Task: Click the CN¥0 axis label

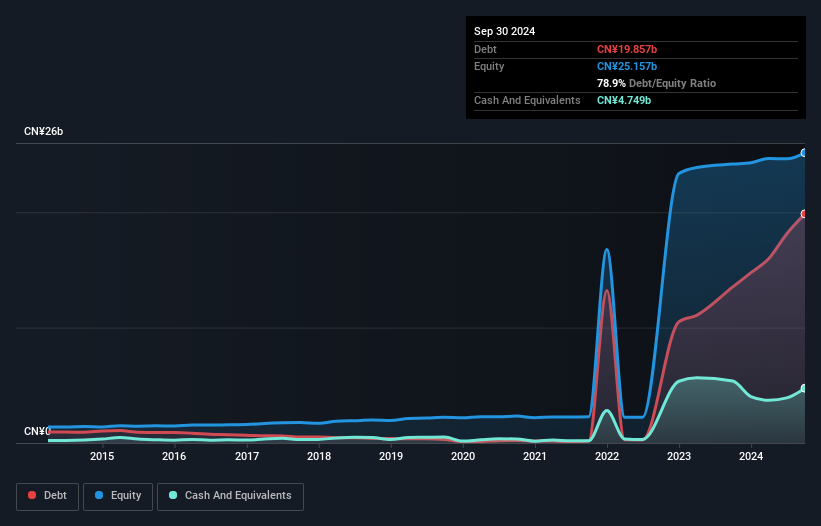Action: [37, 431]
